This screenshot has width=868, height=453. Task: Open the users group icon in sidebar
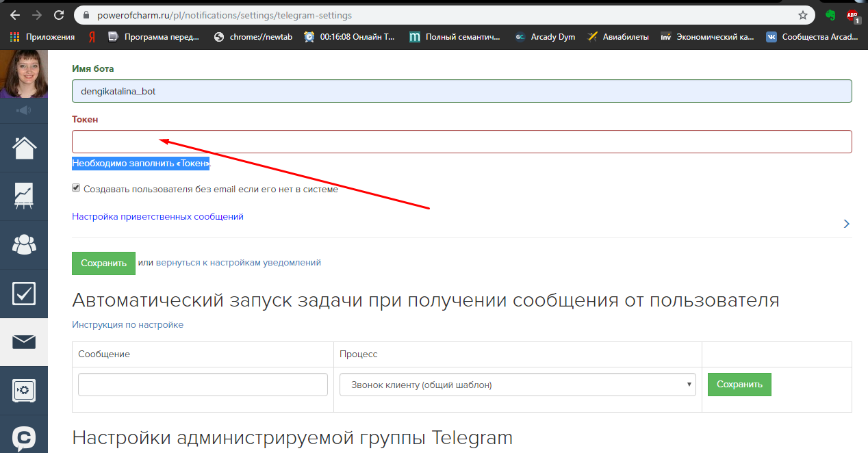pos(24,244)
